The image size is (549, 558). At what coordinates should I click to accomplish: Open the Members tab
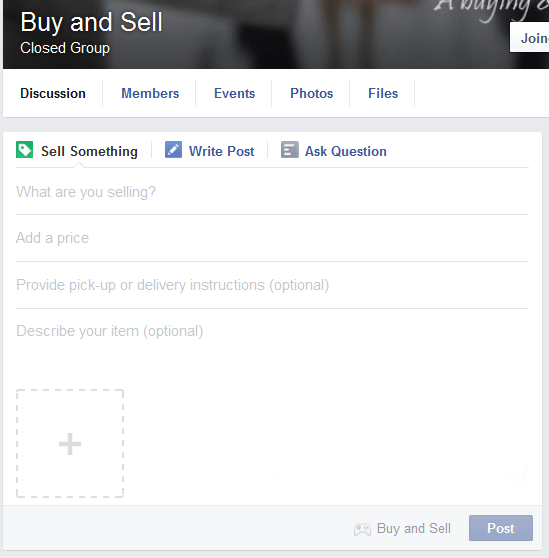[x=150, y=93]
